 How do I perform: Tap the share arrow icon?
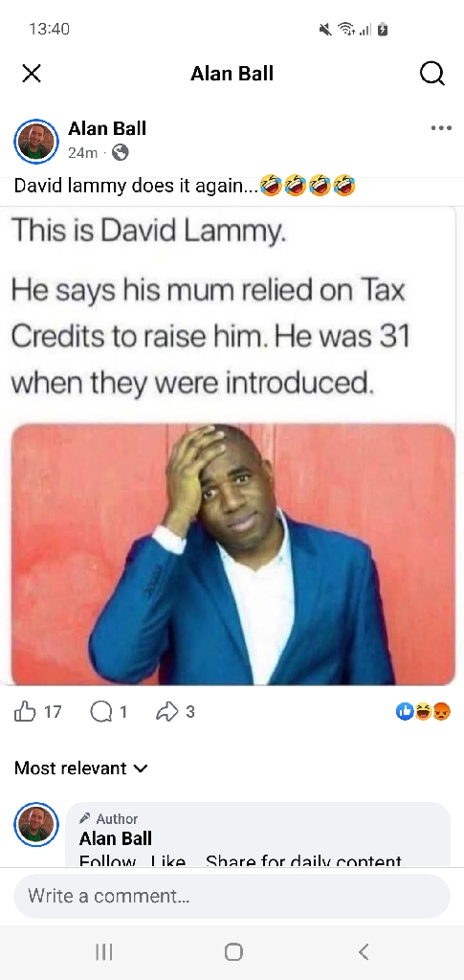166,711
